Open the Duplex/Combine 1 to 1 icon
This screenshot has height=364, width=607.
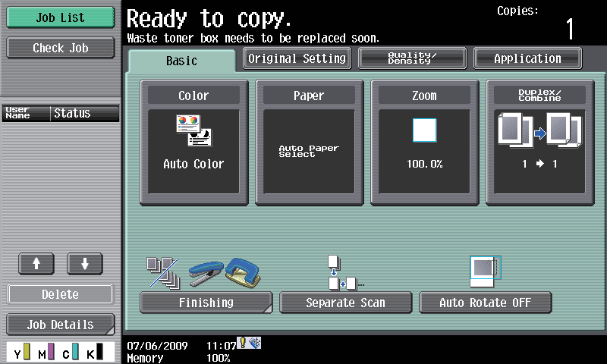[x=539, y=130]
